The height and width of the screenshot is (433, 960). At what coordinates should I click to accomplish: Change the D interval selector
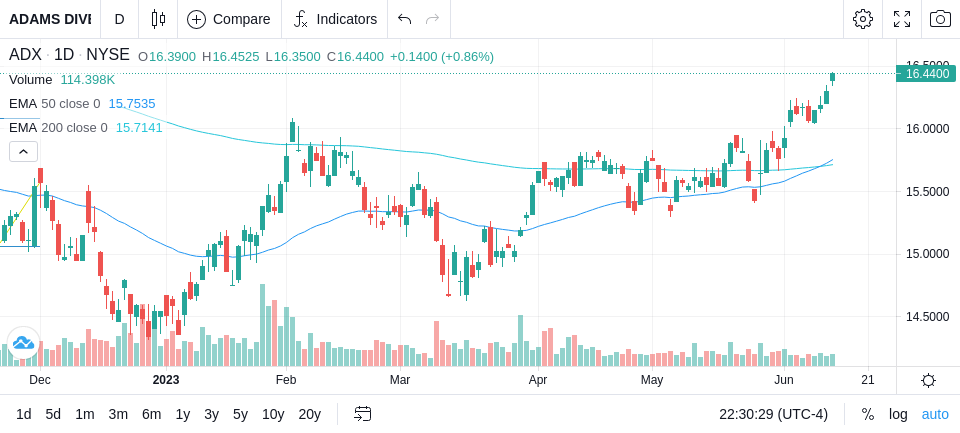[x=119, y=19]
